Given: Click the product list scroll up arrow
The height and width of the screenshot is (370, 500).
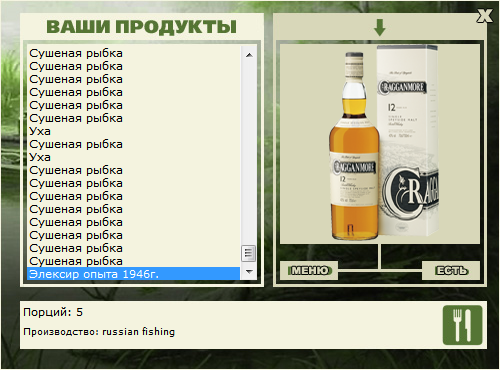Looking at the screenshot, I should (249, 55).
